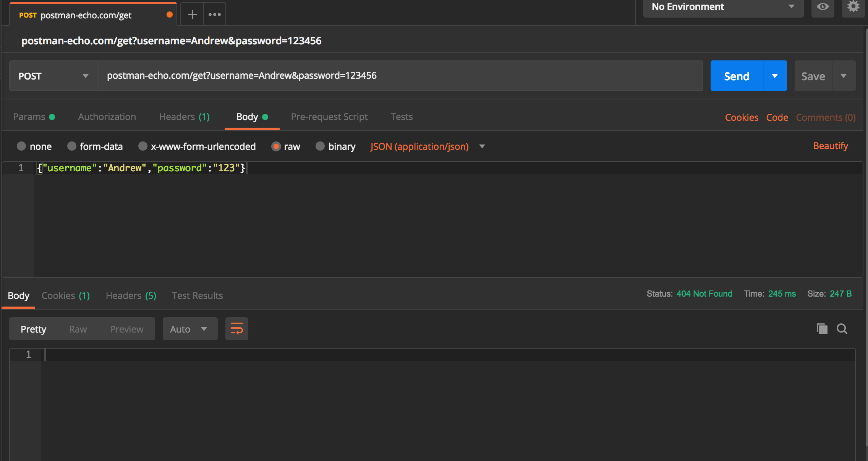Click the Save button

(813, 76)
